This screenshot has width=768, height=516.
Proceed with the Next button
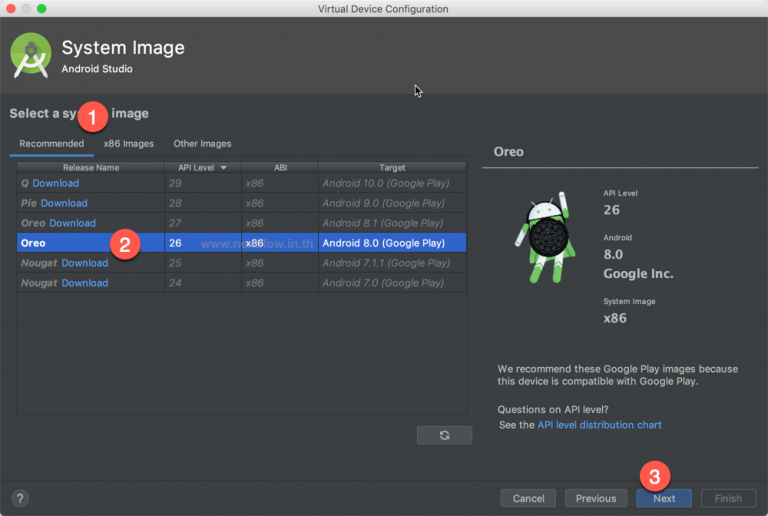coord(664,498)
